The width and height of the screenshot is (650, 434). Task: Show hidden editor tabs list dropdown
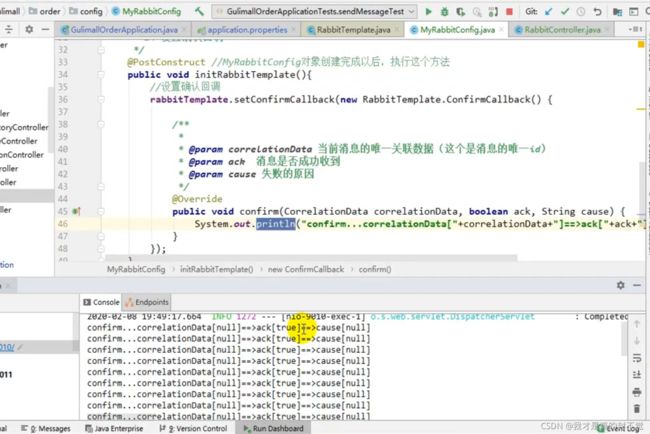(635, 29)
